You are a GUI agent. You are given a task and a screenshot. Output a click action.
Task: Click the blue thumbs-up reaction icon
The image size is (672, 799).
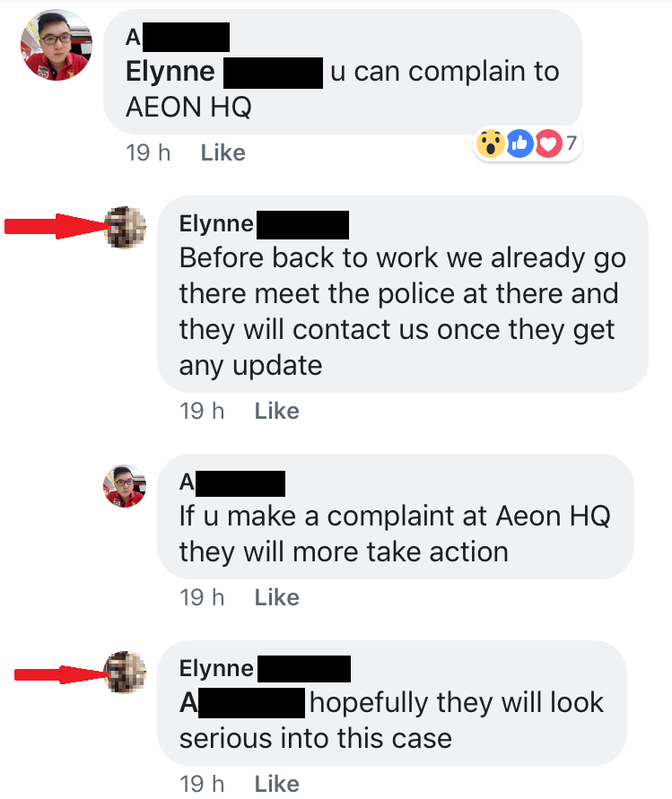click(x=519, y=143)
